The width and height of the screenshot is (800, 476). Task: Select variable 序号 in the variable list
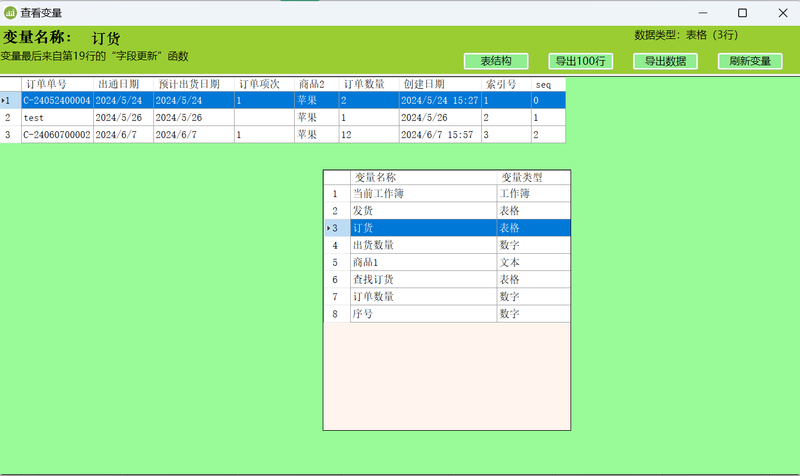(423, 314)
